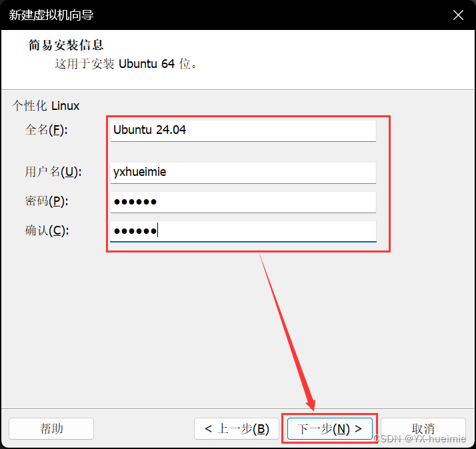Click the 这用于安装 Ubuntu 64 位 description
Screen dimensions: 476x449
pyautogui.click(x=126, y=64)
